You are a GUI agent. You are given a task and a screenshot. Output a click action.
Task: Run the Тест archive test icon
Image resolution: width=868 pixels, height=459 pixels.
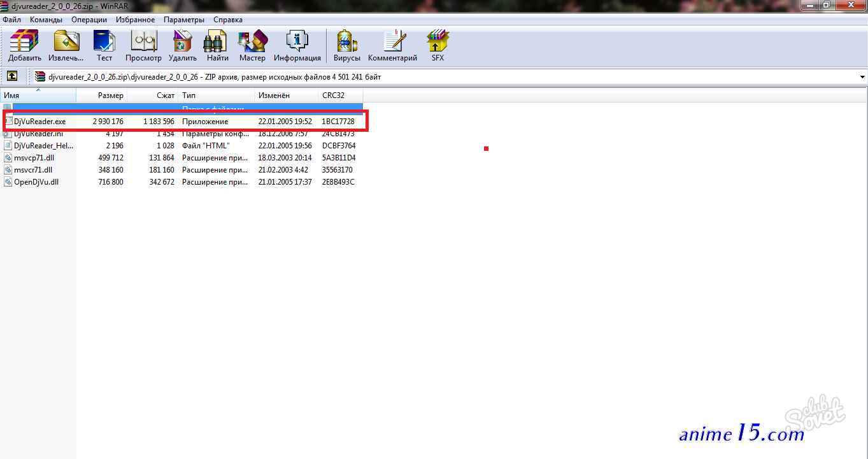pyautogui.click(x=104, y=41)
